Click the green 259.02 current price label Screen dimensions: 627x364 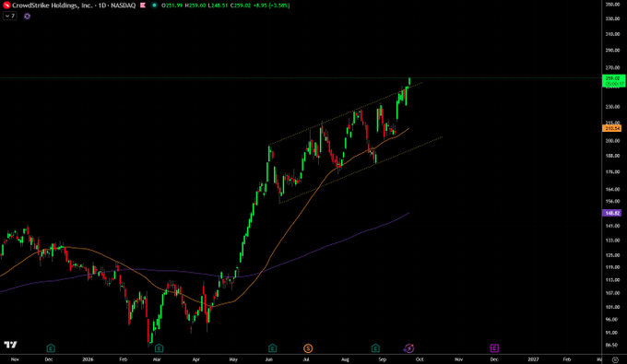click(x=613, y=81)
